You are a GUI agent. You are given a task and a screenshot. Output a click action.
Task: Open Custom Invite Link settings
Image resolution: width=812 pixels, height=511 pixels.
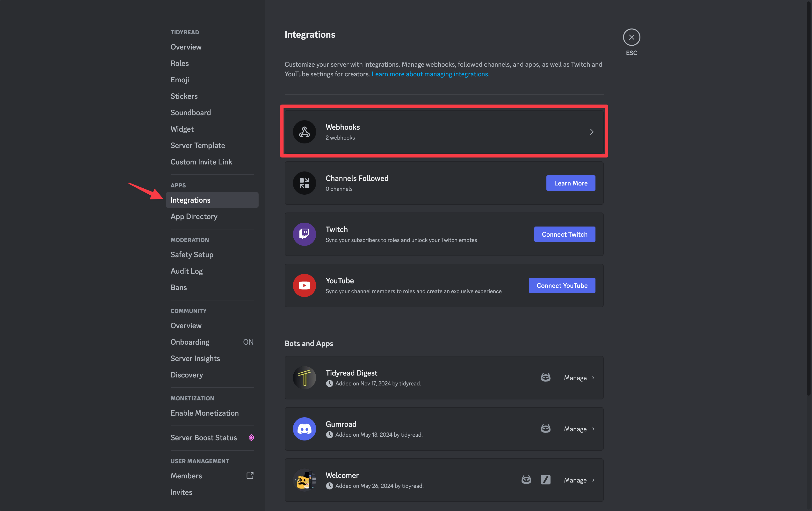click(212, 162)
